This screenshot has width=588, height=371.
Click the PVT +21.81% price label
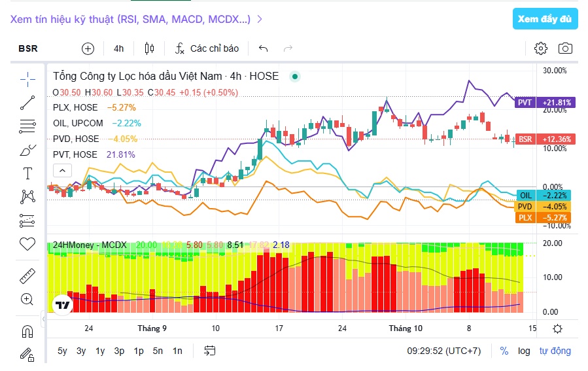(544, 103)
